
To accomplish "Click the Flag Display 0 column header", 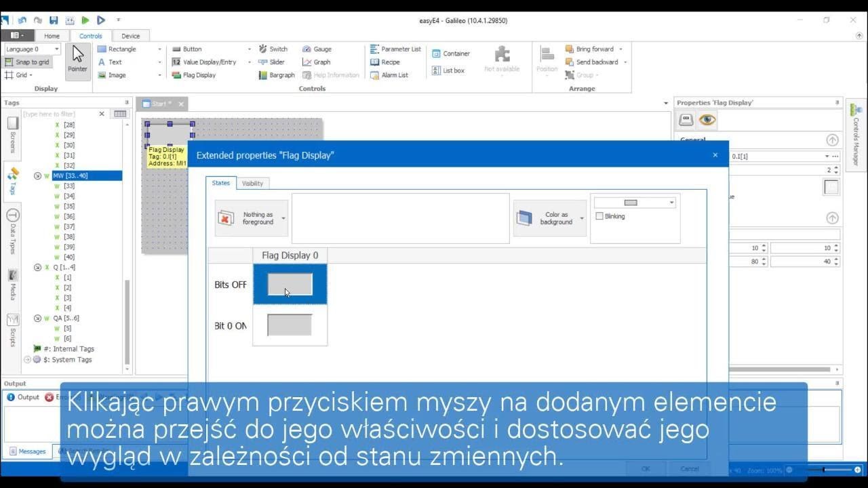I will coord(290,256).
